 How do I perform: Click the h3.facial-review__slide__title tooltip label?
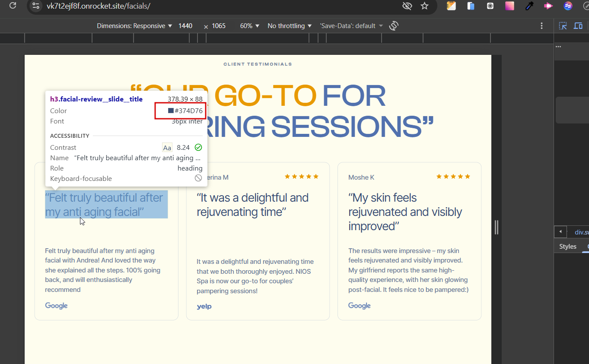click(96, 99)
